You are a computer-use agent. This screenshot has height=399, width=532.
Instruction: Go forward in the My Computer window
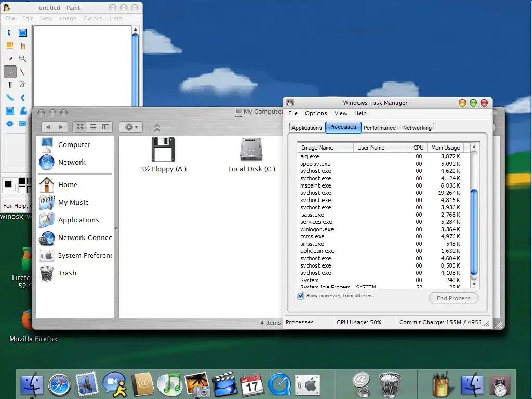coord(61,127)
